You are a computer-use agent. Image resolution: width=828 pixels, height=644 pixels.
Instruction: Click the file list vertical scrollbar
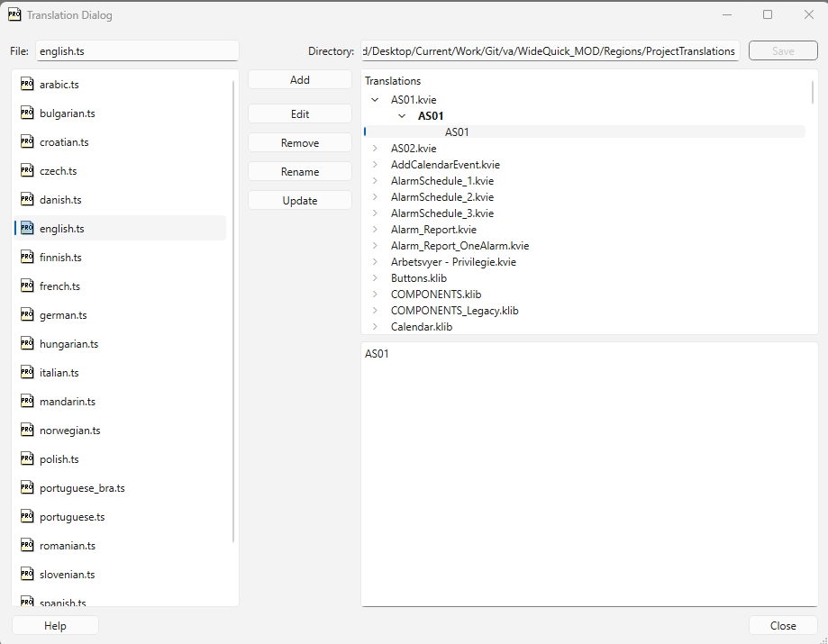232,312
